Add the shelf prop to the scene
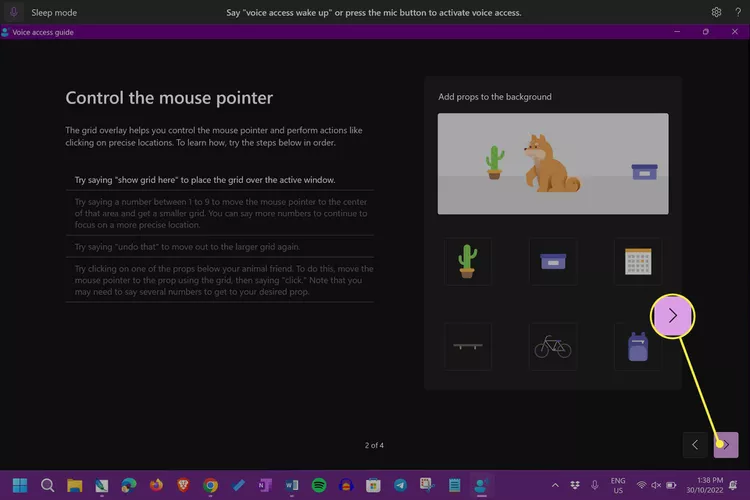Image resolution: width=750 pixels, height=500 pixels. click(467, 346)
